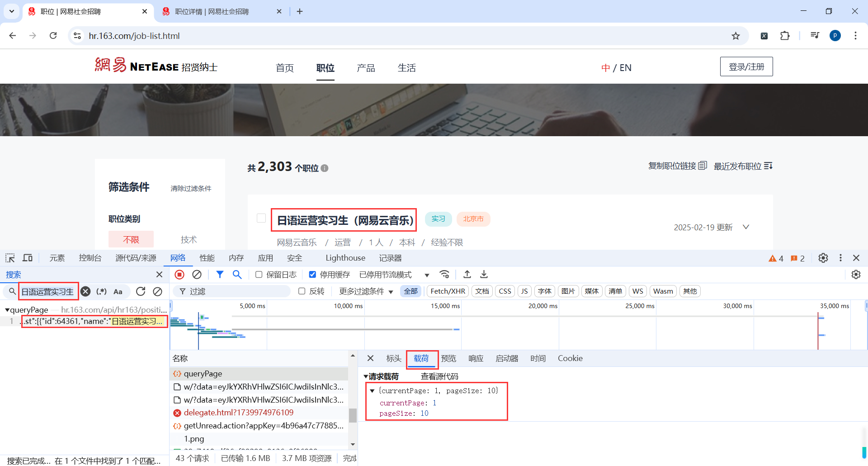Image resolution: width=868 pixels, height=466 pixels.
Task: Switch to the Elements tab in DevTools
Action: (57, 258)
